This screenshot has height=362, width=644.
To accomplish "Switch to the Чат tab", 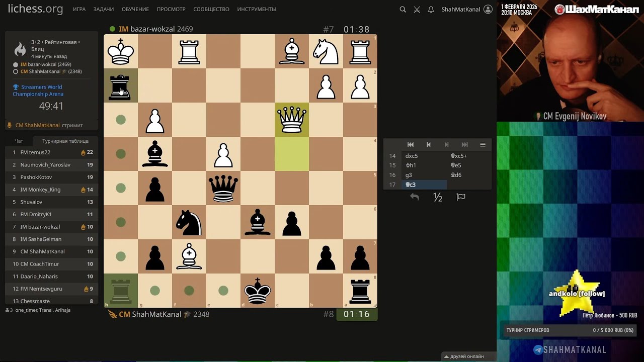I will click(19, 141).
